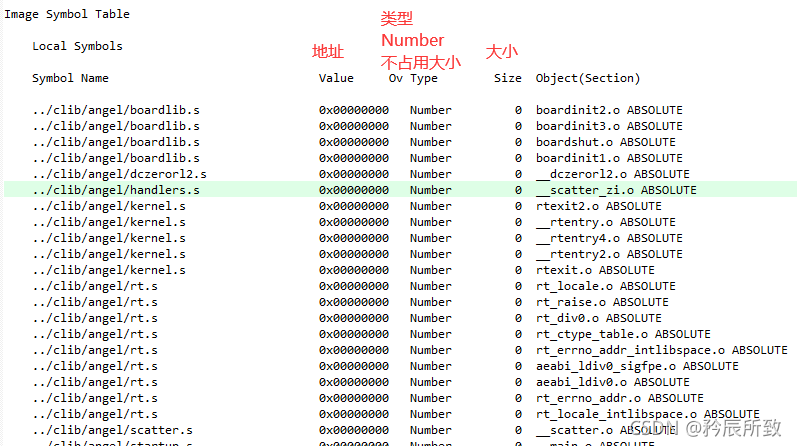Select 'boardinit2.o ABSOLUTE' object entry

pos(609,110)
